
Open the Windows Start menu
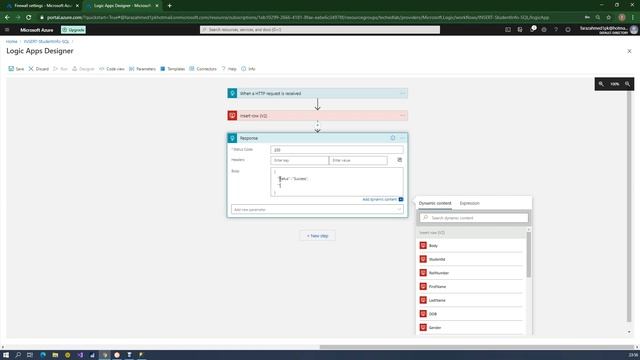click(6, 355)
